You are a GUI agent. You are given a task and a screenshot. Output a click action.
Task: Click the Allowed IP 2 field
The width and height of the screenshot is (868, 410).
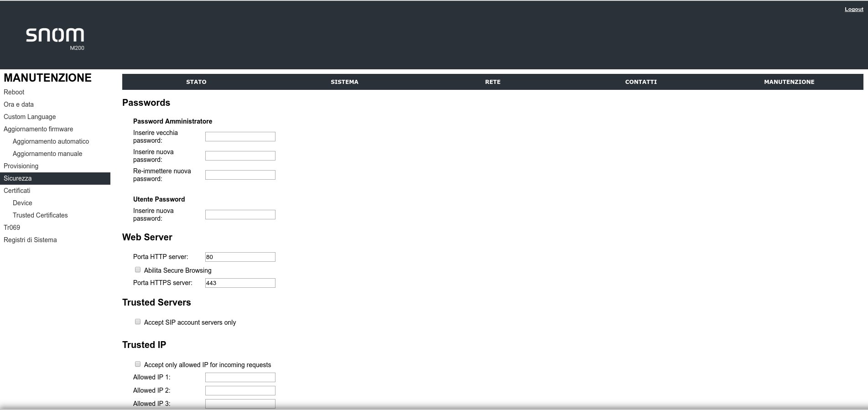240,390
